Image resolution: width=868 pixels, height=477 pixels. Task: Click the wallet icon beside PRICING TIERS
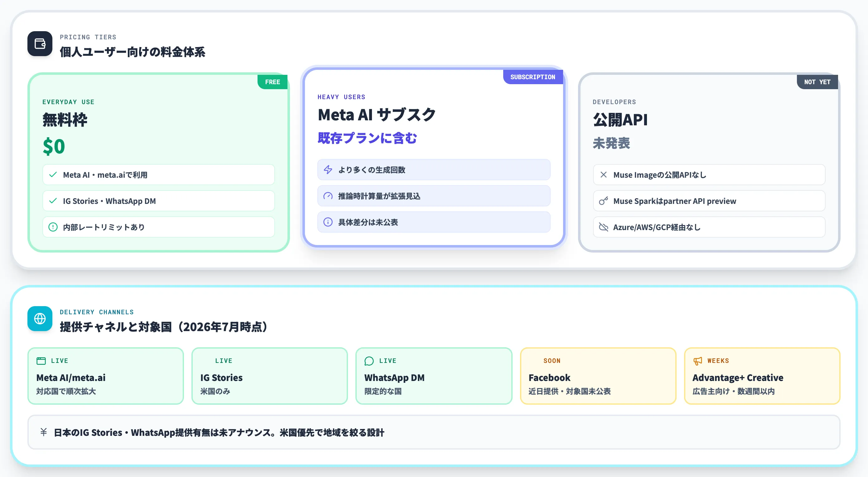pyautogui.click(x=40, y=44)
